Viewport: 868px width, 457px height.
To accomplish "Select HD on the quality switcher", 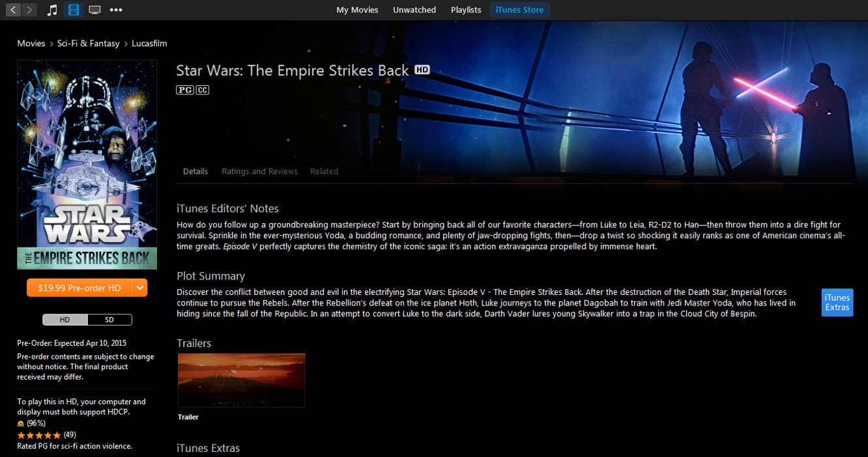I will [66, 320].
